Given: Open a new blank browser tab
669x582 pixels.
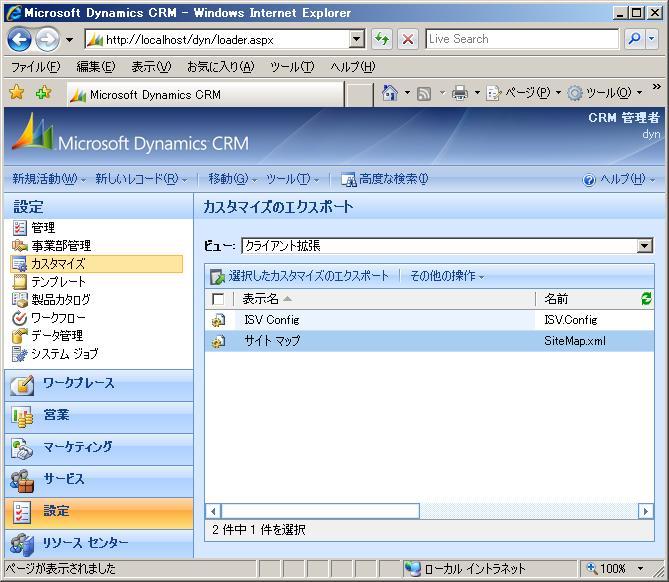Looking at the screenshot, I should [358, 95].
